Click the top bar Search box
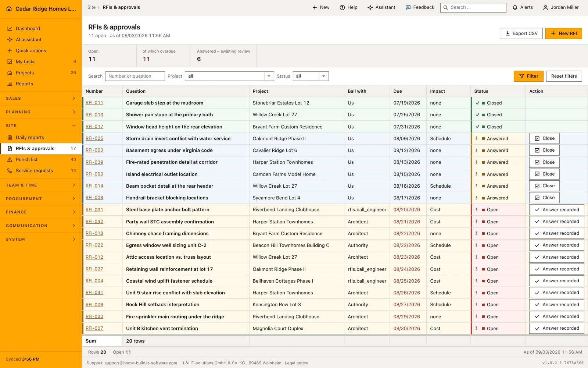The height and width of the screenshot is (368, 588). (x=473, y=7)
